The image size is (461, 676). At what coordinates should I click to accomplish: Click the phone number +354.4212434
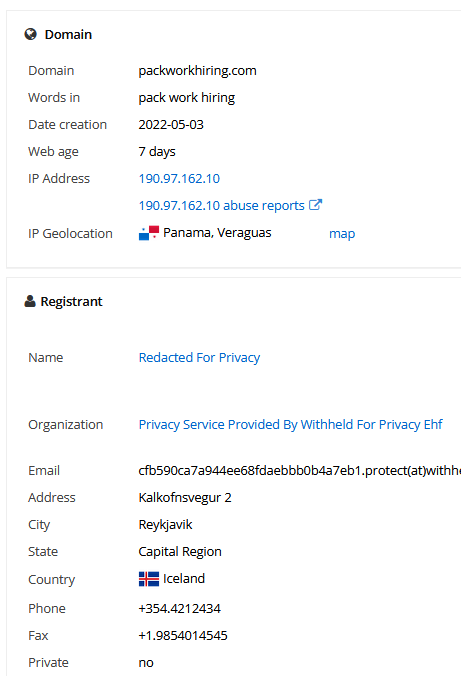point(179,608)
